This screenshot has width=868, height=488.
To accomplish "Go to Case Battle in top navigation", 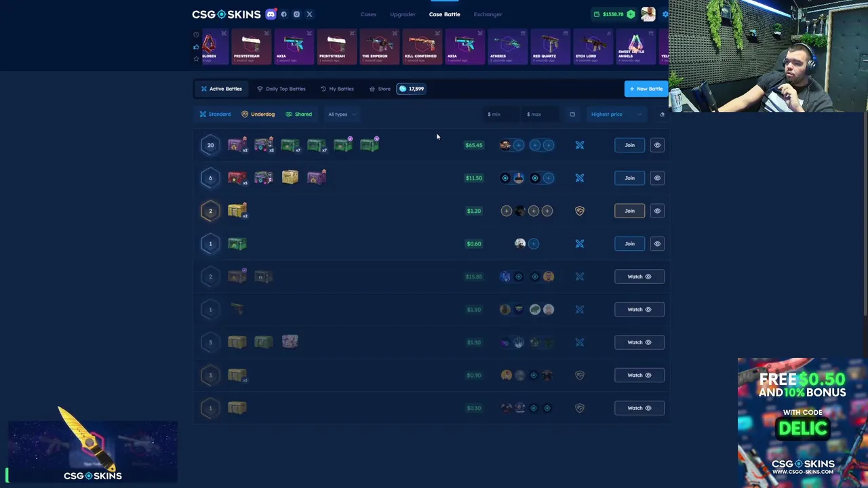I will tap(444, 14).
